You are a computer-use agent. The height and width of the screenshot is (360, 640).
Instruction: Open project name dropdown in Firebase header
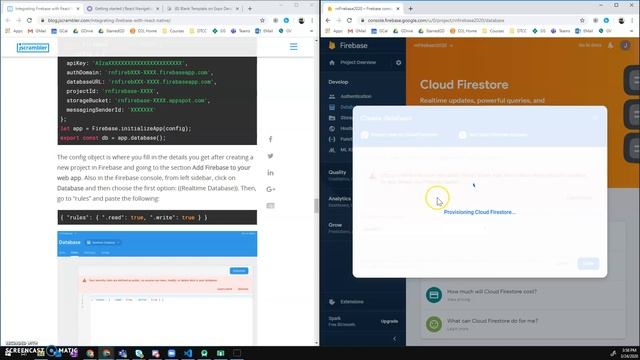pyautogui.click(x=433, y=45)
